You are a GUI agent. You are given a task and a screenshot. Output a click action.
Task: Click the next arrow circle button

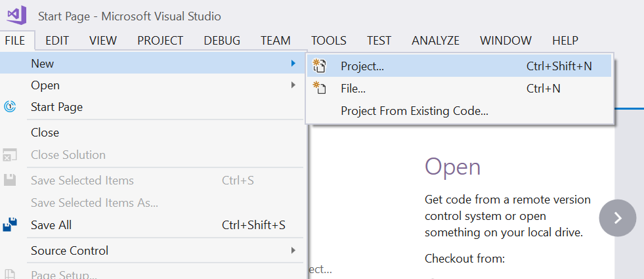click(x=617, y=218)
